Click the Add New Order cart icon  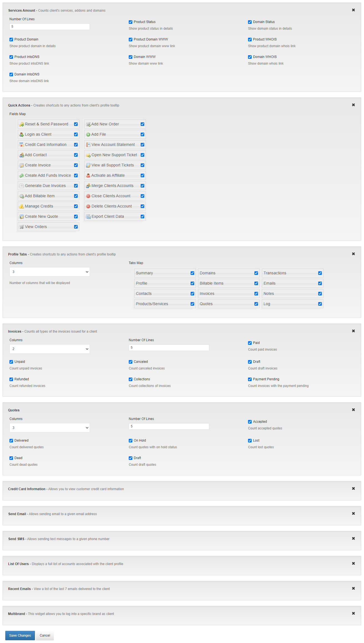click(88, 124)
